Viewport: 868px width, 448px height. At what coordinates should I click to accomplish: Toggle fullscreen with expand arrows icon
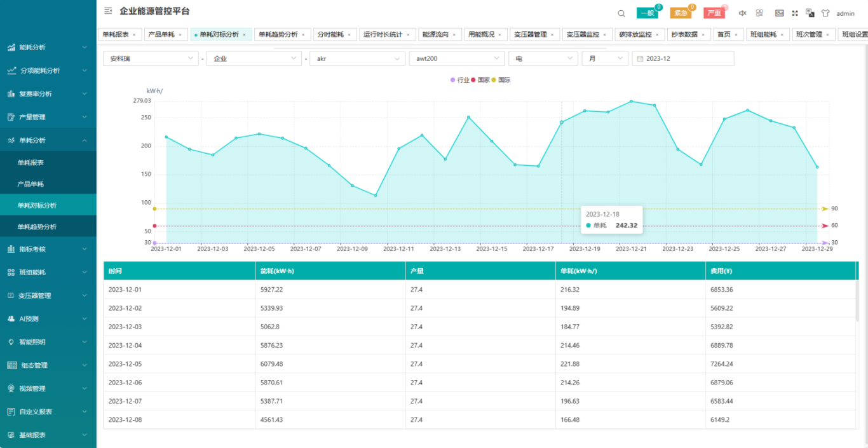(795, 13)
